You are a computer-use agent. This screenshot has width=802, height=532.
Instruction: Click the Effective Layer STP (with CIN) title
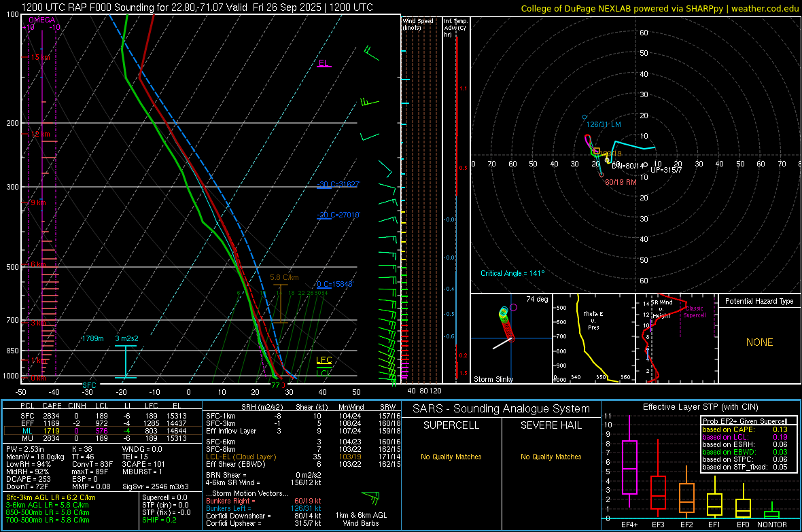tap(700, 407)
